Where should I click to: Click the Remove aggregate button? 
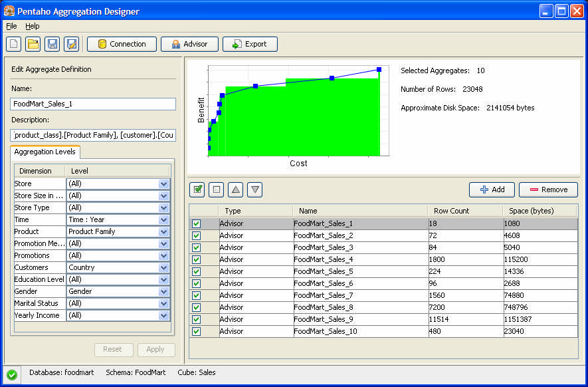(x=548, y=190)
